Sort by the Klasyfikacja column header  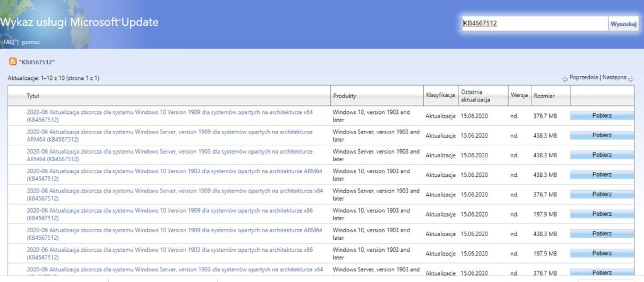pos(440,96)
